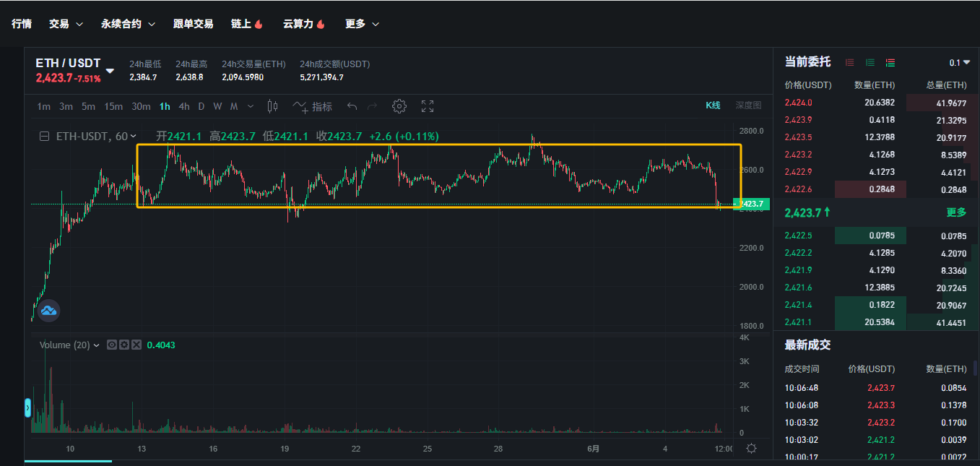The width and height of the screenshot is (980, 466).
Task: Select the 4h timeframe button
Action: 184,106
